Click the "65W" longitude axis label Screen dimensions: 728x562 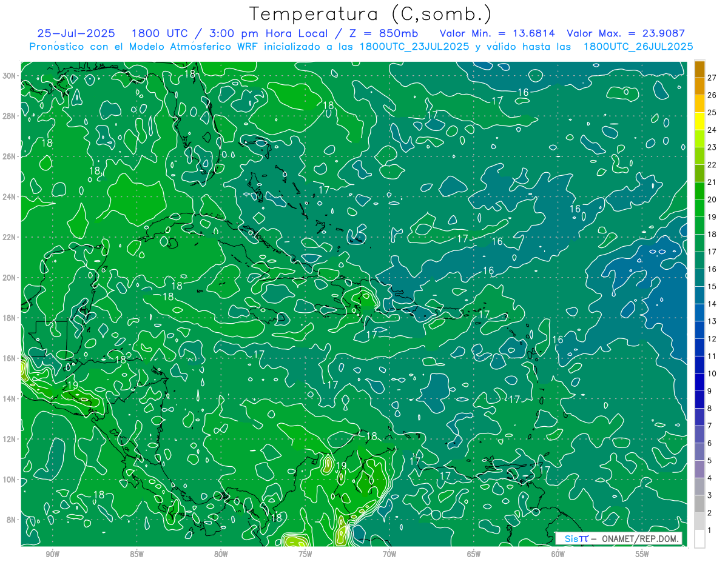click(474, 554)
